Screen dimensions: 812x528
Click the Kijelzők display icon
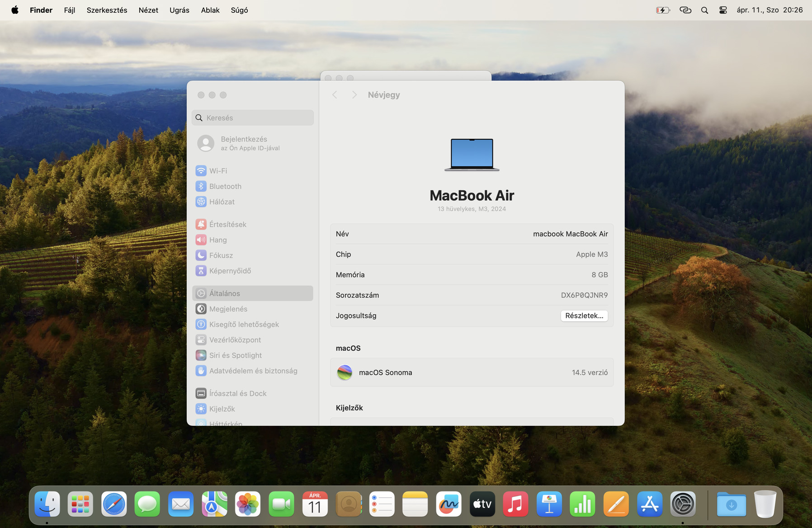[201, 409]
